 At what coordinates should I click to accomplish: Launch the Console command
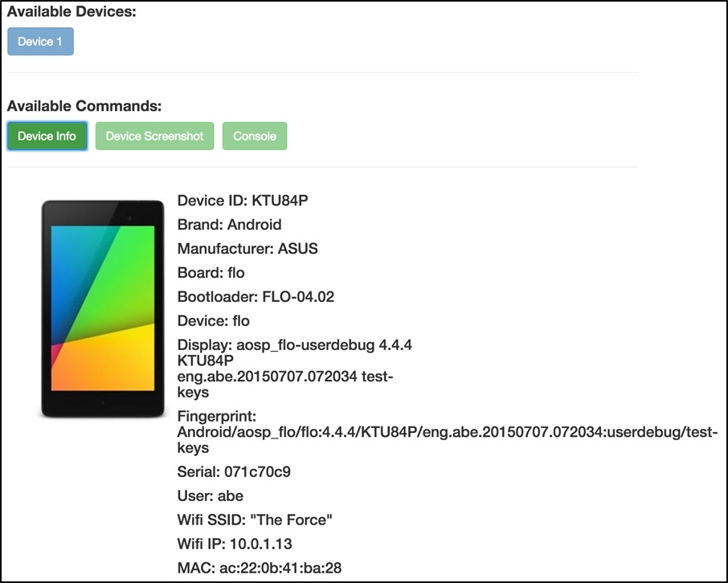pos(255,136)
